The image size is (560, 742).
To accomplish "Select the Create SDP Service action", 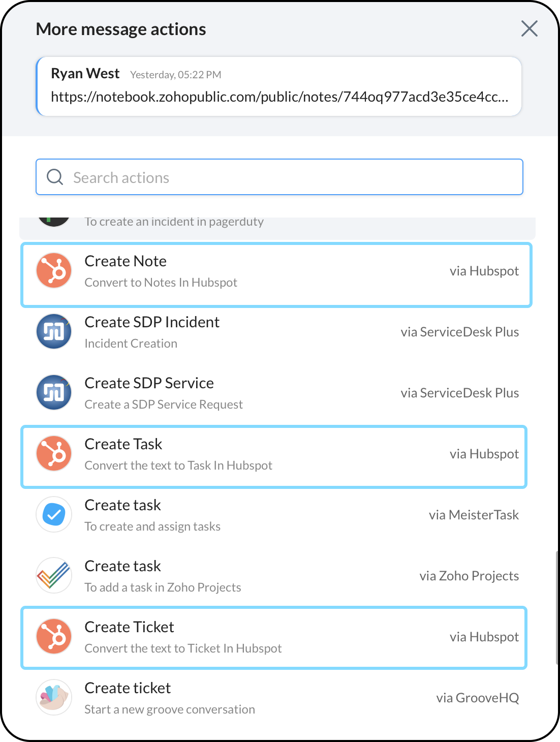I will tap(274, 393).
